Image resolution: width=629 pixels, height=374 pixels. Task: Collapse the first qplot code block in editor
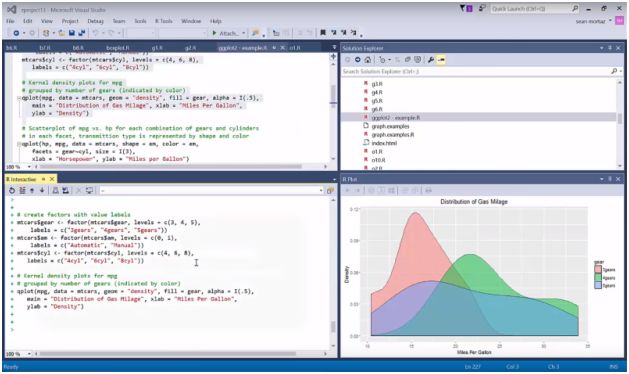point(19,98)
